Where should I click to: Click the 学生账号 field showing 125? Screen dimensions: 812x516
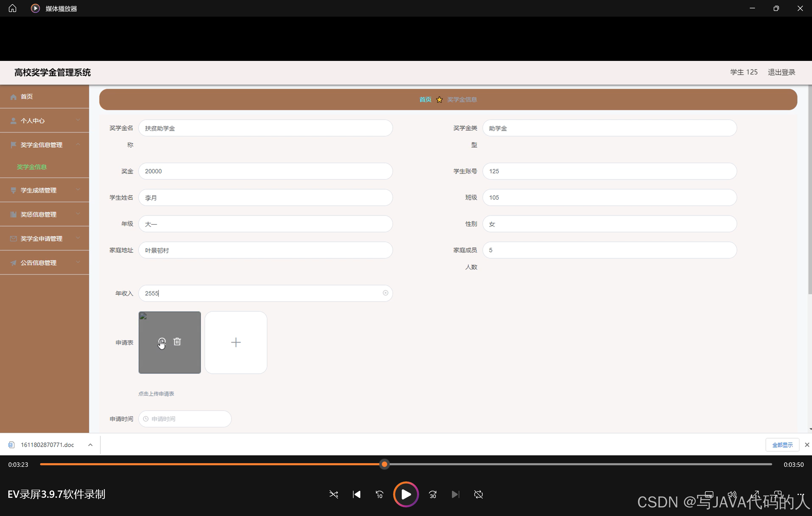point(609,171)
